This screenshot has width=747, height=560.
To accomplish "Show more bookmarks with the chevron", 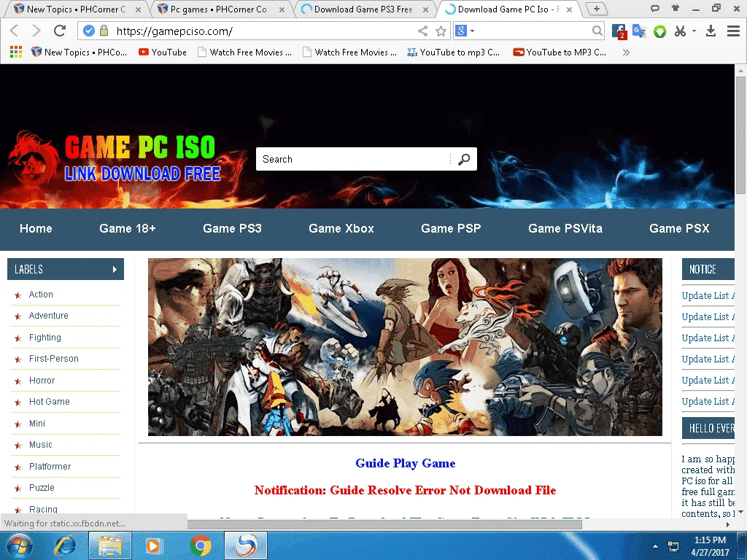I will 626,52.
